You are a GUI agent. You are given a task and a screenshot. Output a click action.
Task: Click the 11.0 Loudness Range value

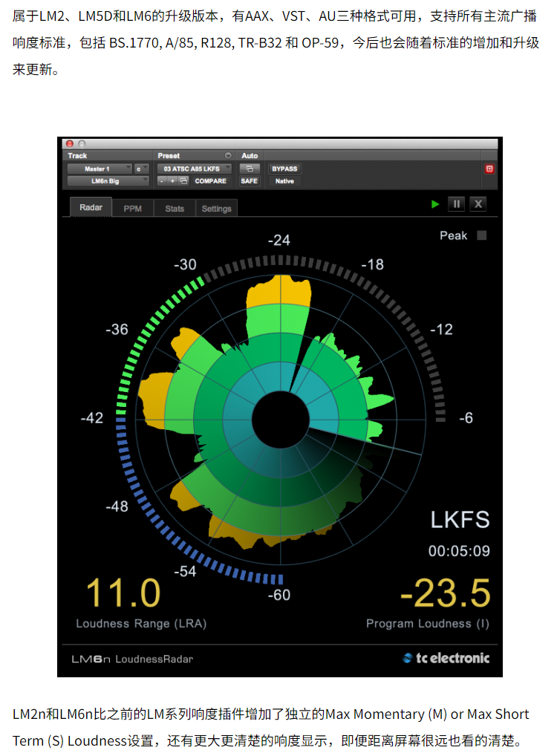tap(123, 593)
